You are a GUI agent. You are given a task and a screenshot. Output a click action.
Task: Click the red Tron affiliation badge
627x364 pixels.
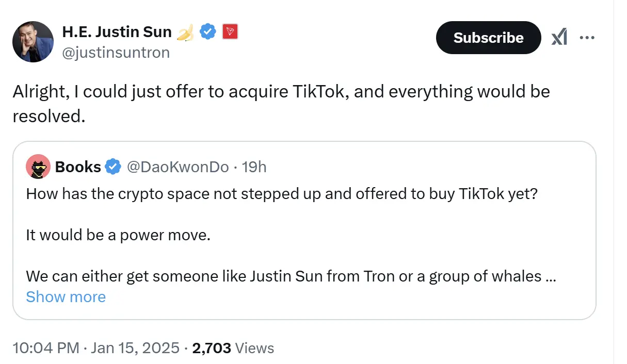pyautogui.click(x=230, y=32)
